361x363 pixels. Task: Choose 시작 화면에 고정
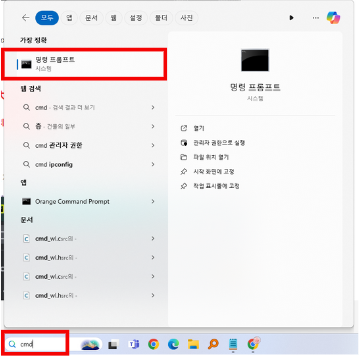point(214,171)
